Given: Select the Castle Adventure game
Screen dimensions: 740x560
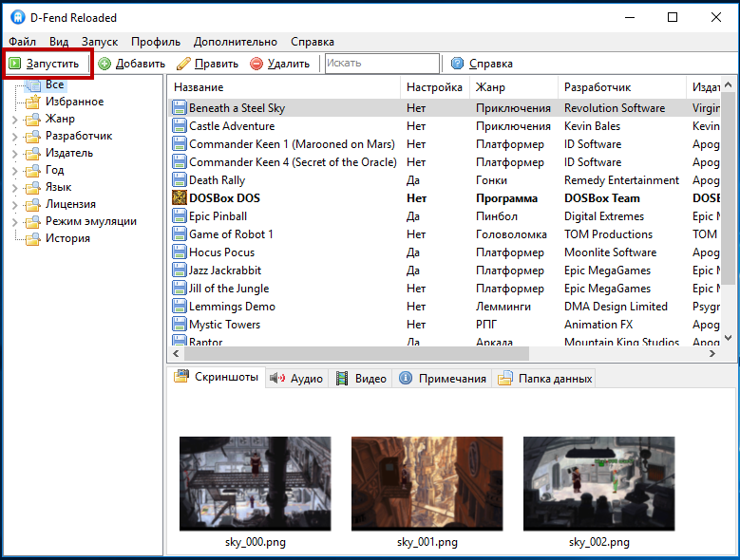Looking at the screenshot, I should 232,126.
